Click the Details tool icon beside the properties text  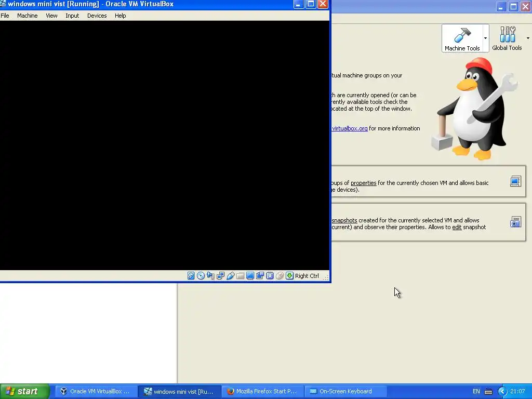515,181
